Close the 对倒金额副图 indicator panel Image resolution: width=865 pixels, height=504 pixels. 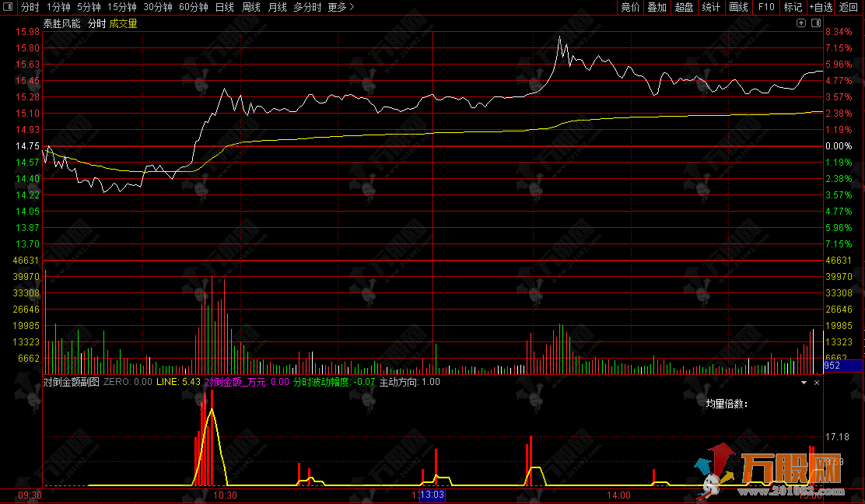(817, 383)
